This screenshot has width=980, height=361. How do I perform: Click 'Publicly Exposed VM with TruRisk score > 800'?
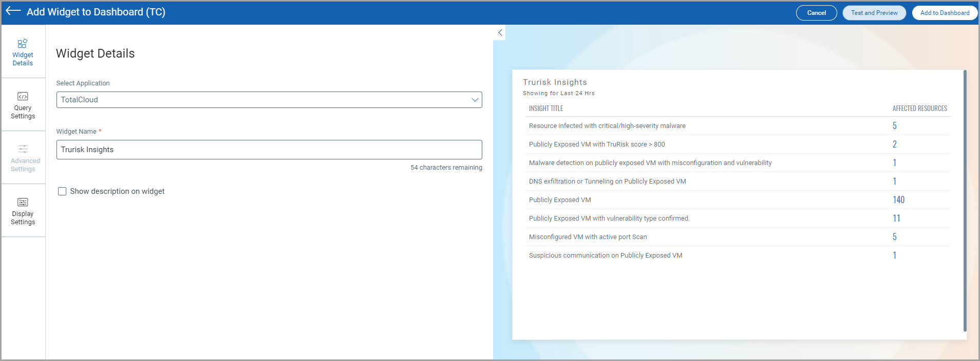click(597, 145)
